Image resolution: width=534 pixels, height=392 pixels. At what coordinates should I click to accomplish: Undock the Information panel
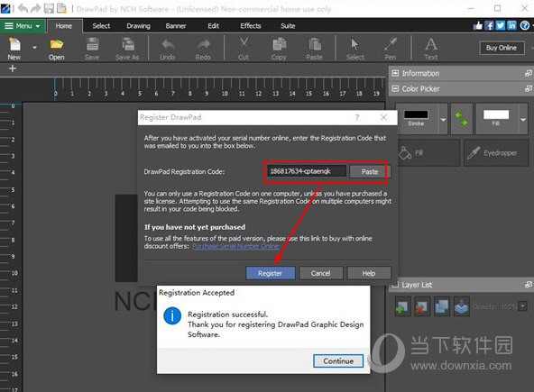point(529,73)
